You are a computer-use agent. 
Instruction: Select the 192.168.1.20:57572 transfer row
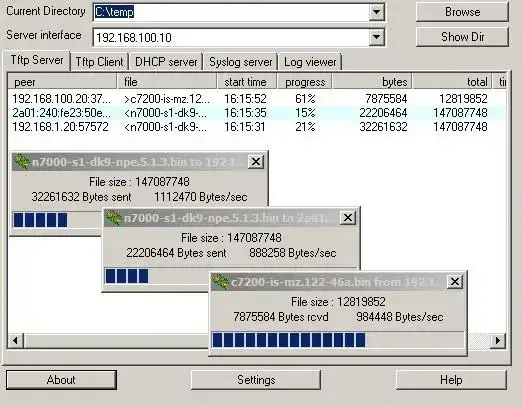pyautogui.click(x=257, y=127)
